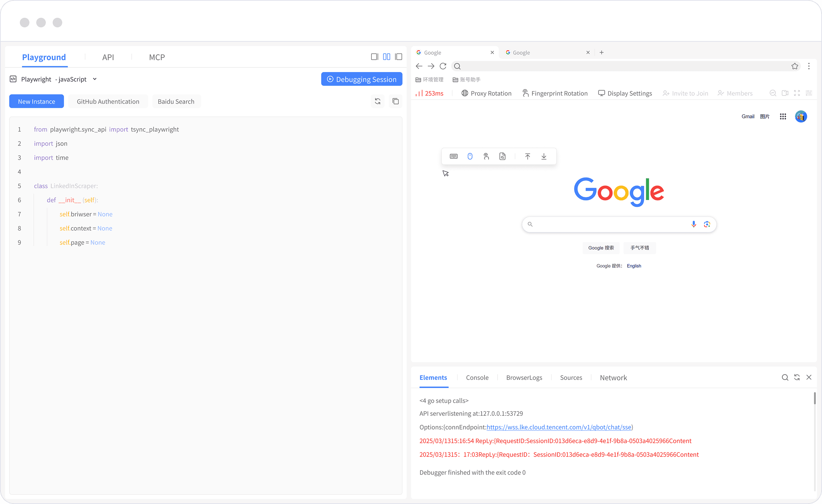Image resolution: width=822 pixels, height=504 pixels.
Task: Open the browser three-dot menu
Action: (x=809, y=66)
